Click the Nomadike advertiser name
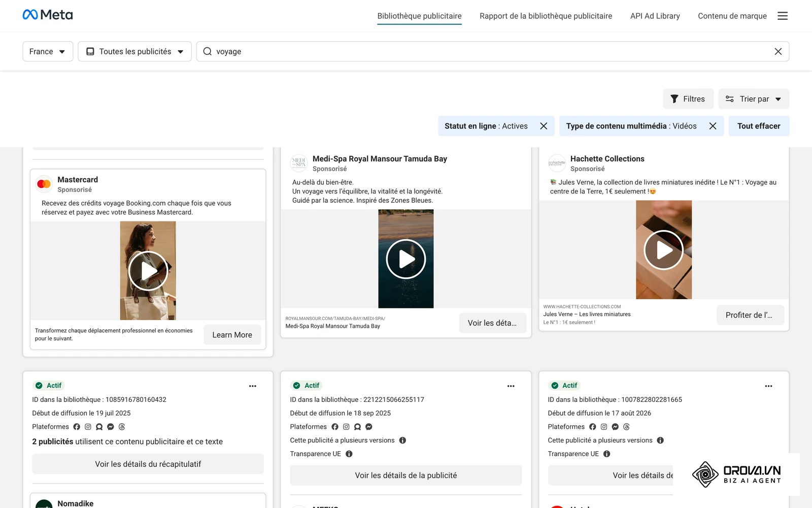Viewport: 812px width, 508px height. tap(76, 503)
